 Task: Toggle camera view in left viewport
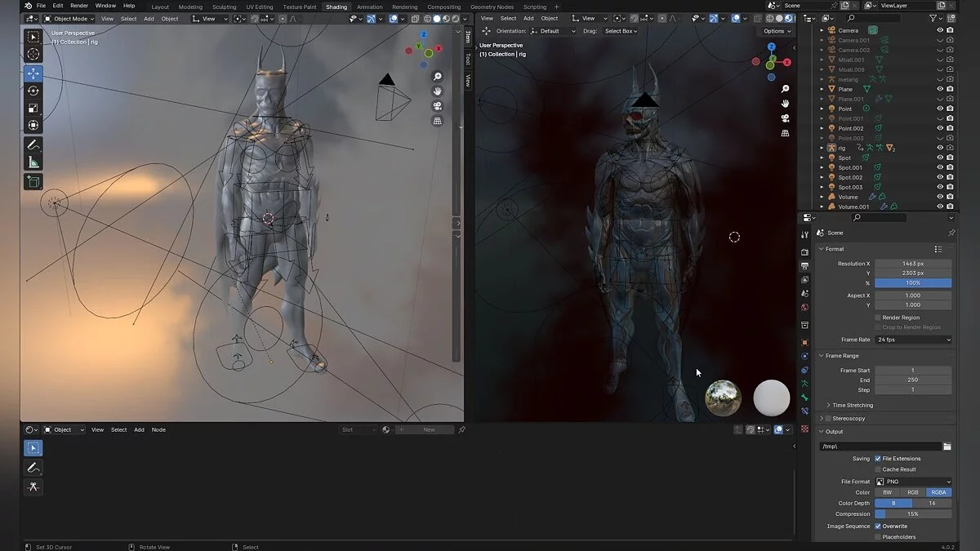pos(438,106)
